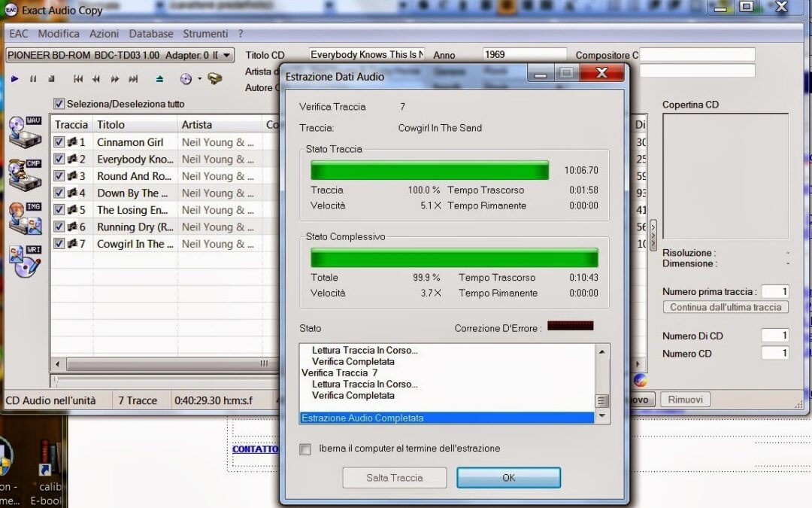The image size is (812, 508).
Task: Click the skip to next track toolbar icon
Action: click(134, 78)
